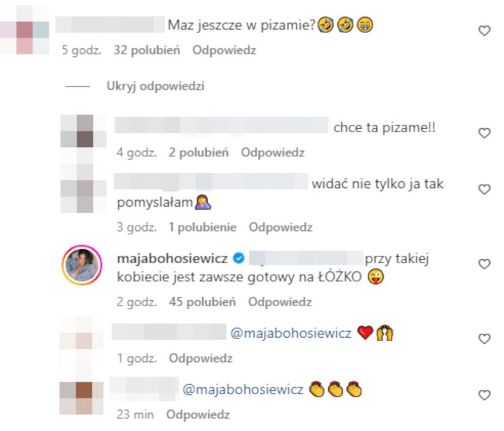504x431 pixels.
Task: Like majabohosiewicz's reply with heart icon
Action: coord(484,264)
